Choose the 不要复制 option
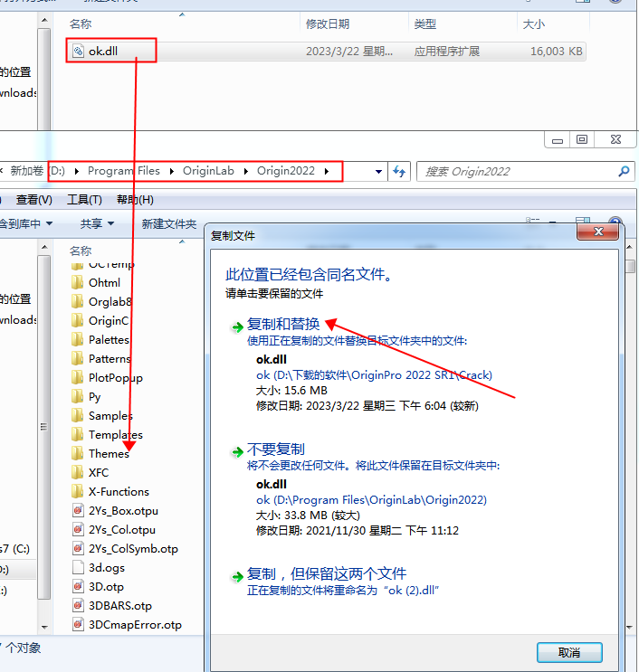This screenshot has height=672, width=639. [276, 450]
